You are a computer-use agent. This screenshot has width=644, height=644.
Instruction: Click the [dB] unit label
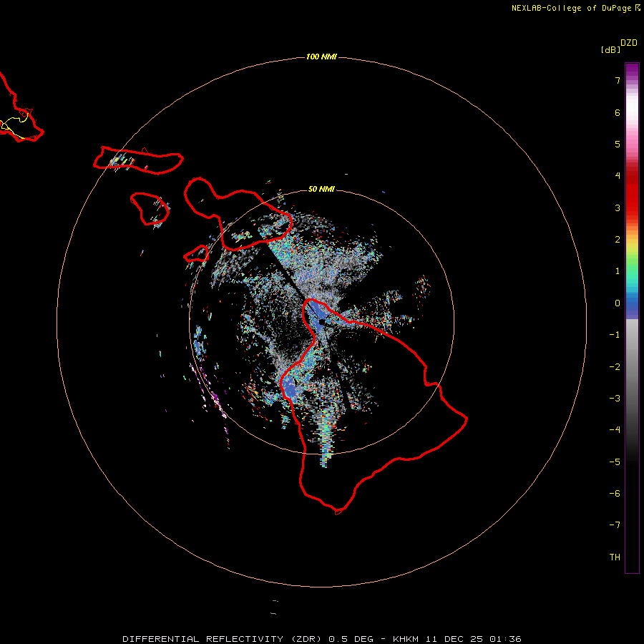pos(611,49)
